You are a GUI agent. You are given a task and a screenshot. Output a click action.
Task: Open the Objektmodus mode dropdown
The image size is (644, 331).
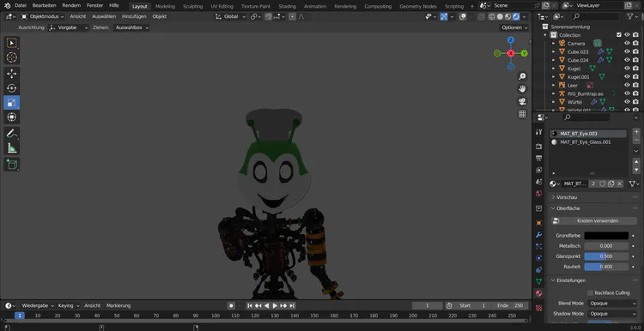(x=43, y=17)
